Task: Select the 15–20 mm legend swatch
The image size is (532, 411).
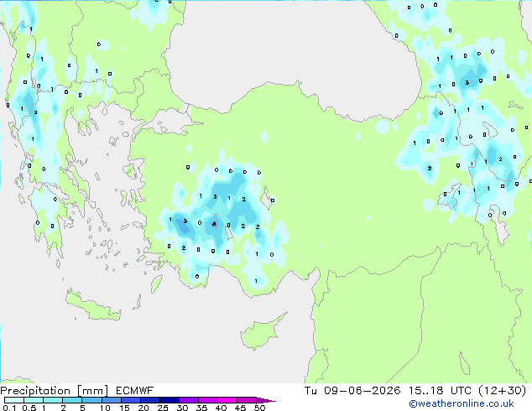Action: point(131,400)
